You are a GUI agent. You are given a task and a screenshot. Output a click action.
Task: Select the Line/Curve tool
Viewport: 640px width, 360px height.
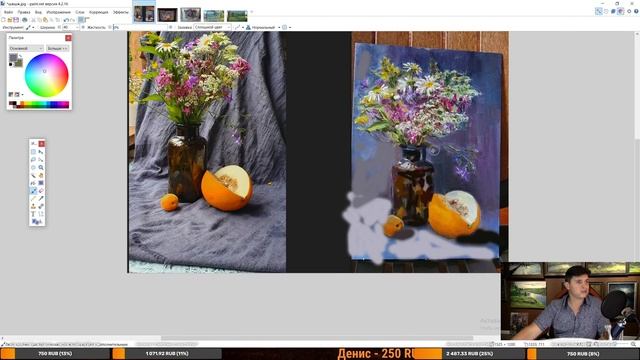coord(41,214)
